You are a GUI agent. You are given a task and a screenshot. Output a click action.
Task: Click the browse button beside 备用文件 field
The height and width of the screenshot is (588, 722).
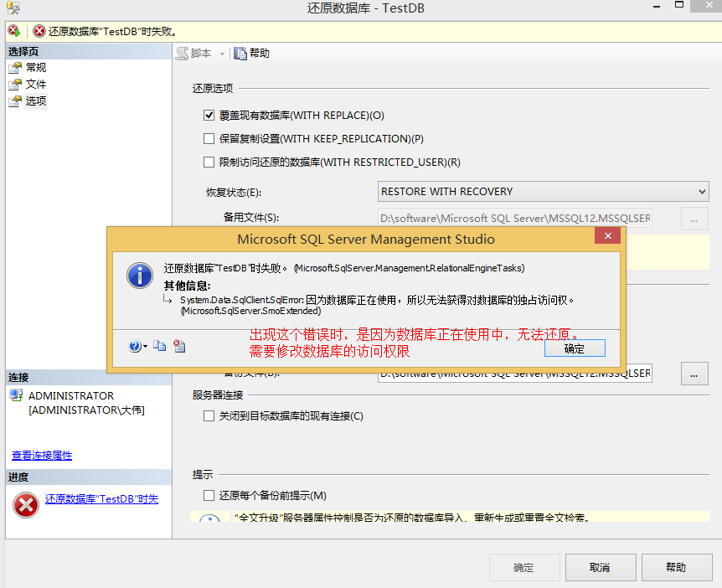pyautogui.click(x=694, y=219)
